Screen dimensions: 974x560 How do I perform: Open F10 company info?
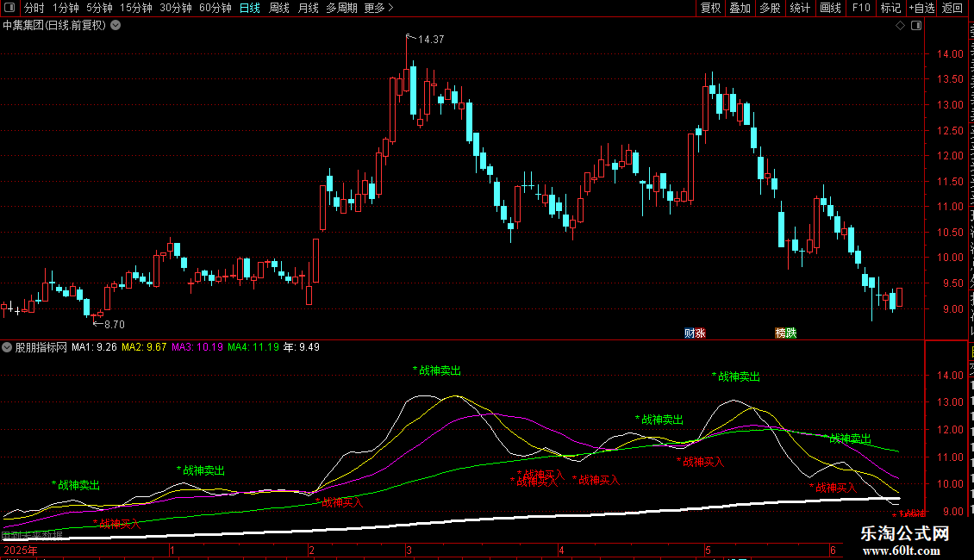tap(861, 8)
